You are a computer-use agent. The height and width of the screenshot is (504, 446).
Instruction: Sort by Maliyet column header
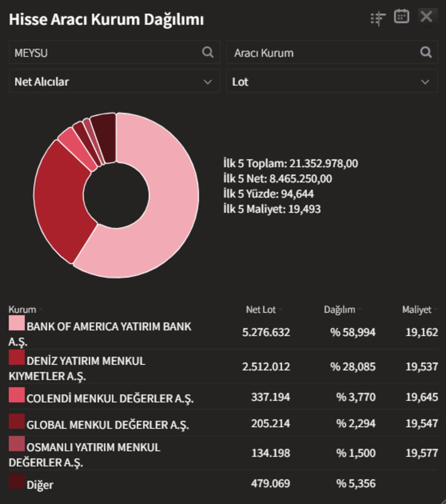click(417, 309)
